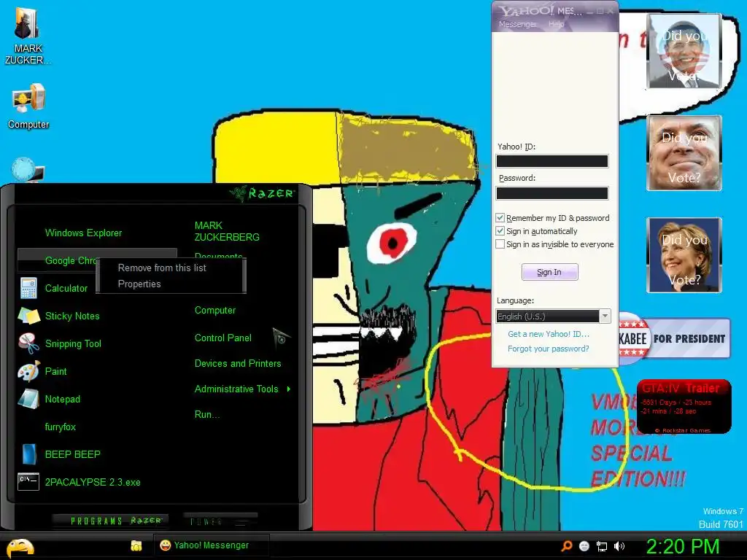
Task: Toggle Sign in automatically checkbox
Action: pyautogui.click(x=500, y=231)
